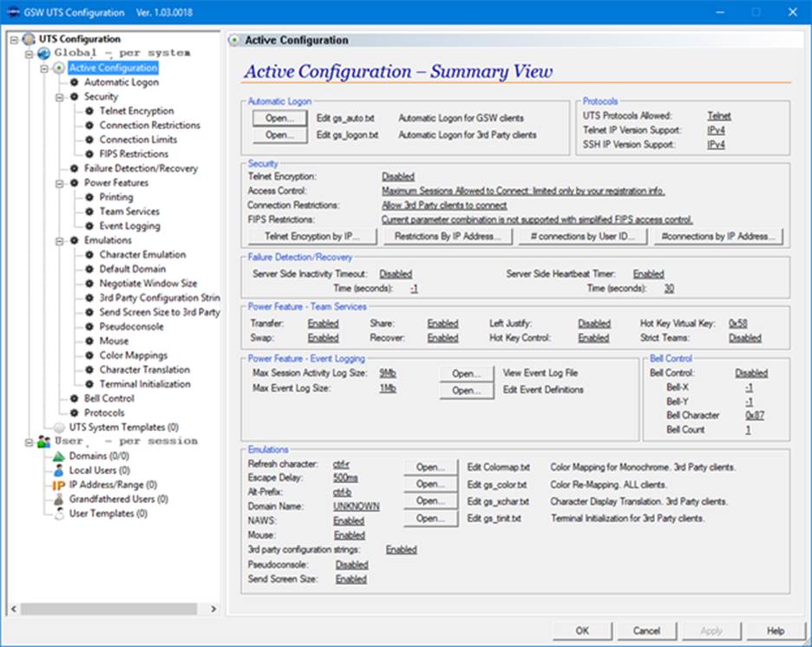
Task: Open gs_logon.txt for 3rd Party clients
Action: 279,135
